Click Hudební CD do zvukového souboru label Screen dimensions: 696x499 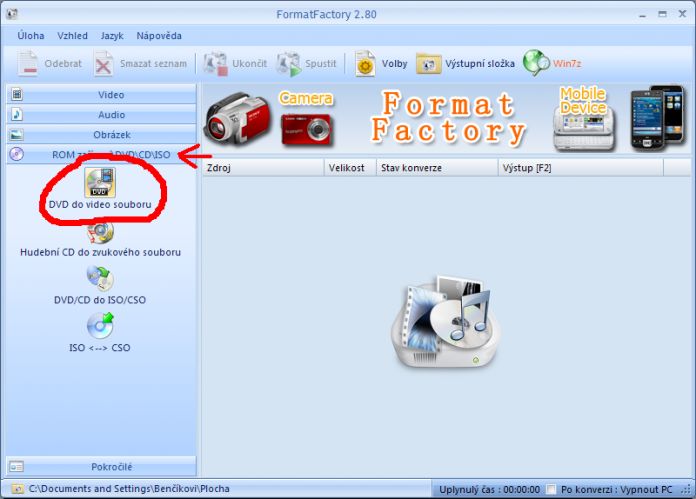(x=100, y=252)
